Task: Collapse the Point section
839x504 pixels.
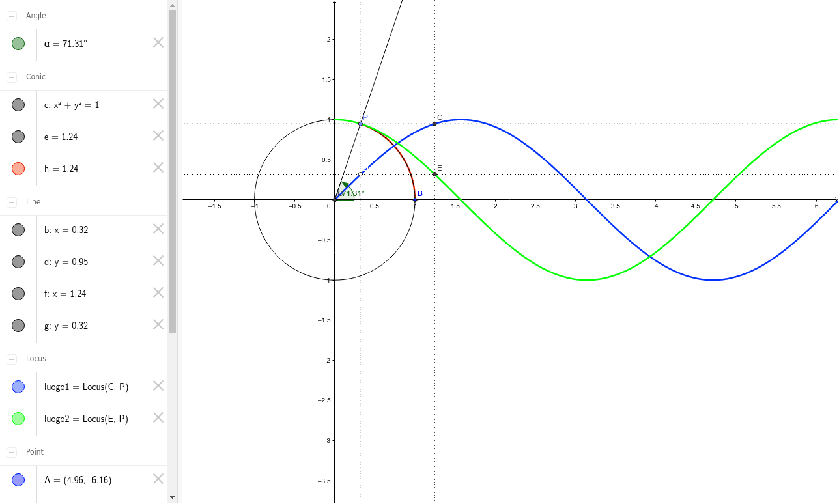Action: [11, 451]
